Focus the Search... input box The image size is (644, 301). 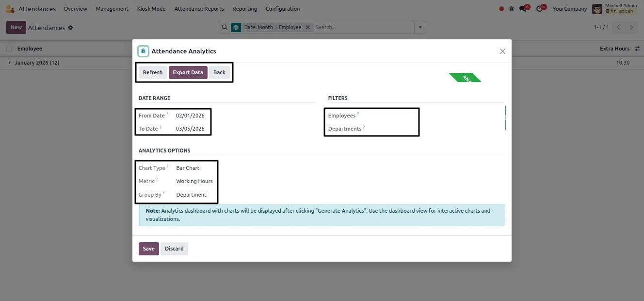click(x=364, y=27)
